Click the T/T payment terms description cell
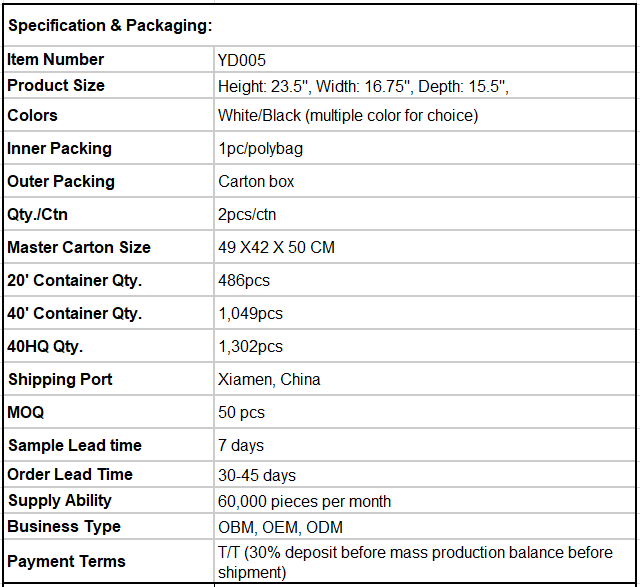The image size is (640, 587). coord(424,561)
